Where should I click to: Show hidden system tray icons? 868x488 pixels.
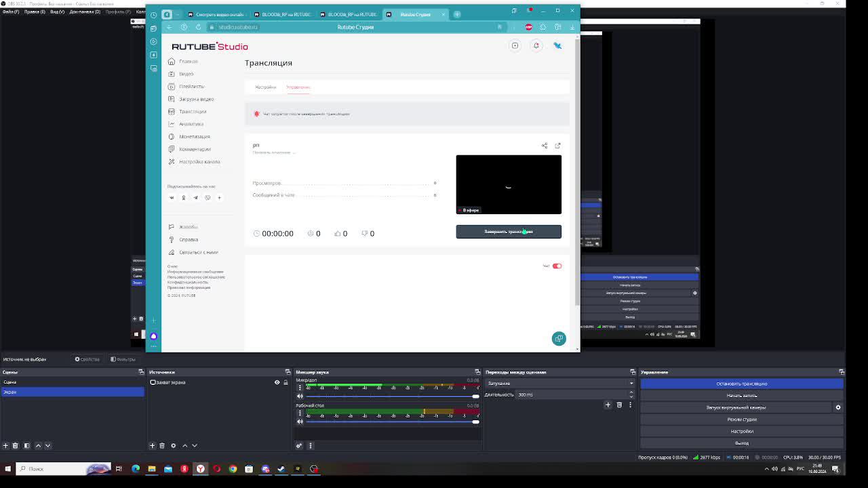point(767,468)
